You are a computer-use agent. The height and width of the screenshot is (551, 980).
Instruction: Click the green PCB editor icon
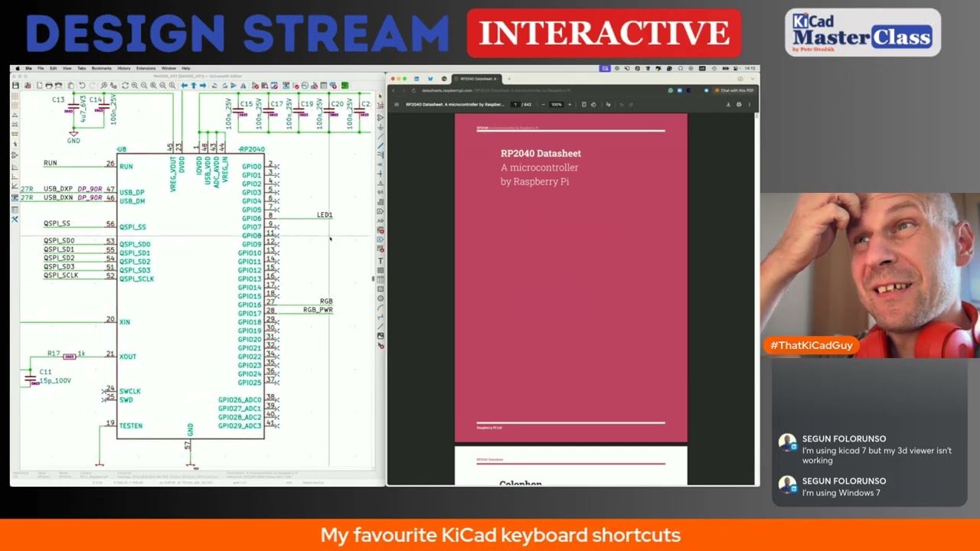pyautogui.click(x=345, y=86)
